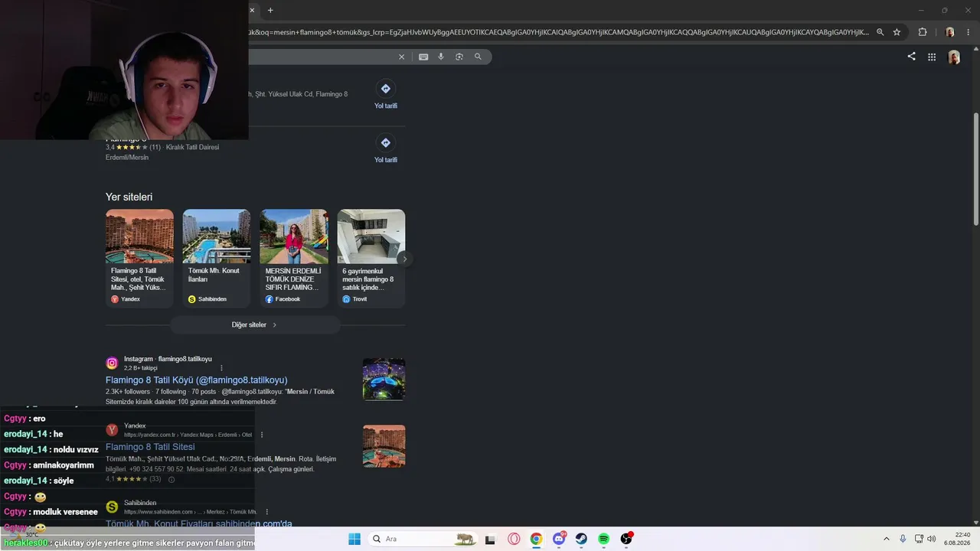The width and height of the screenshot is (980, 551).
Task: Open Steam from the taskbar
Action: pyautogui.click(x=581, y=539)
